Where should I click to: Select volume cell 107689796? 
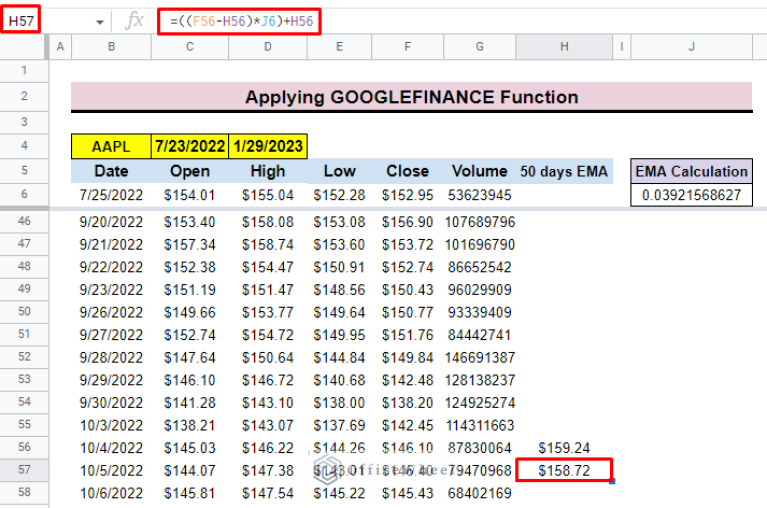click(x=479, y=222)
